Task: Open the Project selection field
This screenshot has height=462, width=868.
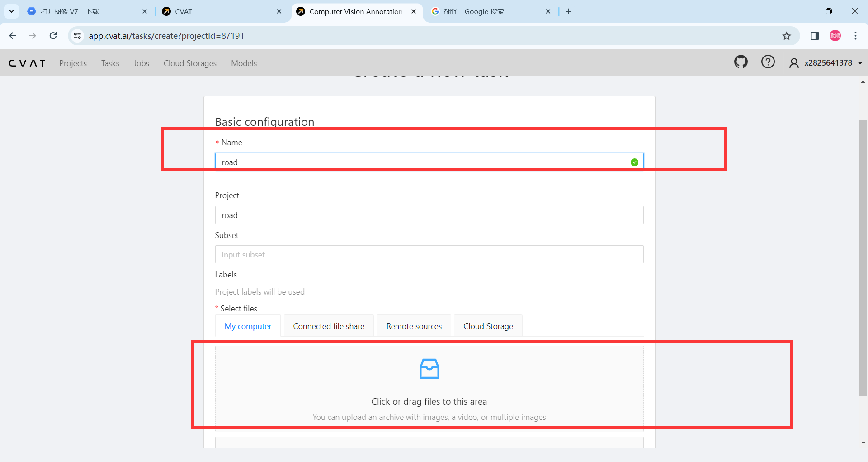Action: 429,215
